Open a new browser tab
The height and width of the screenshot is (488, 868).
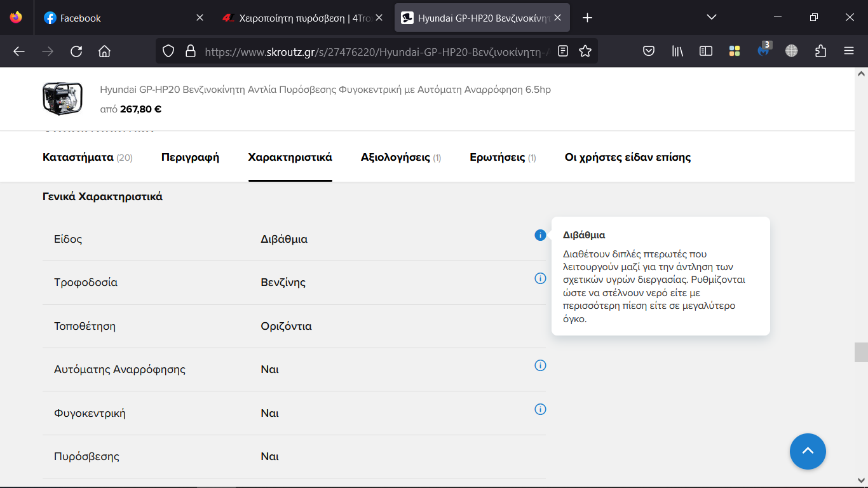coord(587,18)
